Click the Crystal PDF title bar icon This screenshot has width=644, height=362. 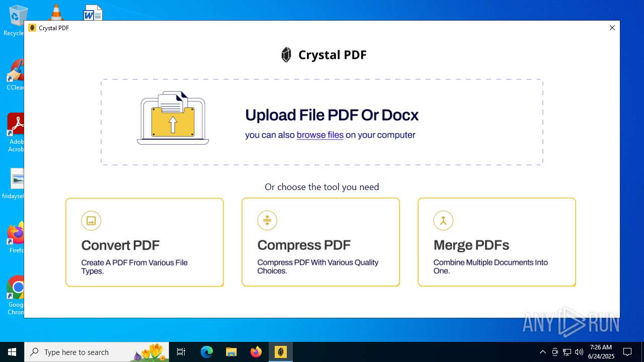click(x=32, y=28)
